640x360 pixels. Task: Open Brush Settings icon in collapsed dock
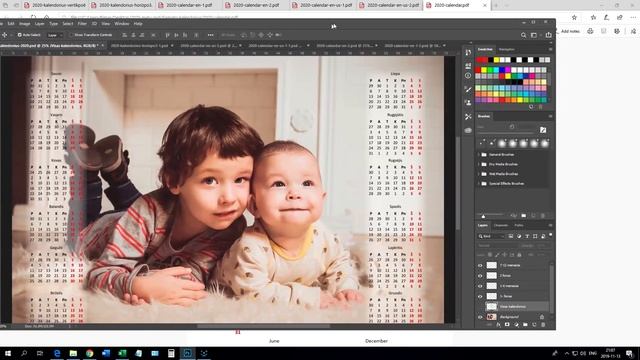[468, 89]
